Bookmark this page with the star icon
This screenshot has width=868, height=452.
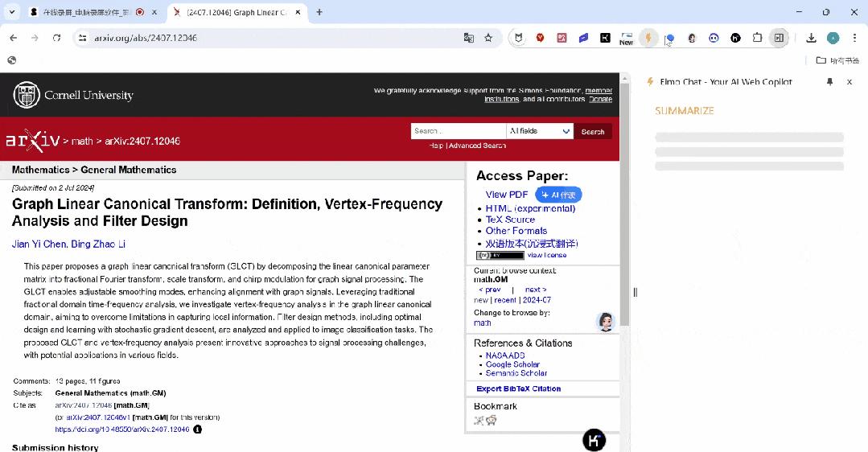coord(488,38)
